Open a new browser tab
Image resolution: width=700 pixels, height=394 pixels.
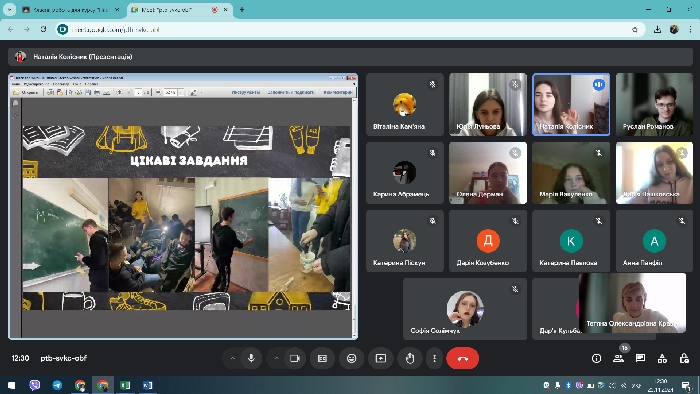pyautogui.click(x=242, y=9)
